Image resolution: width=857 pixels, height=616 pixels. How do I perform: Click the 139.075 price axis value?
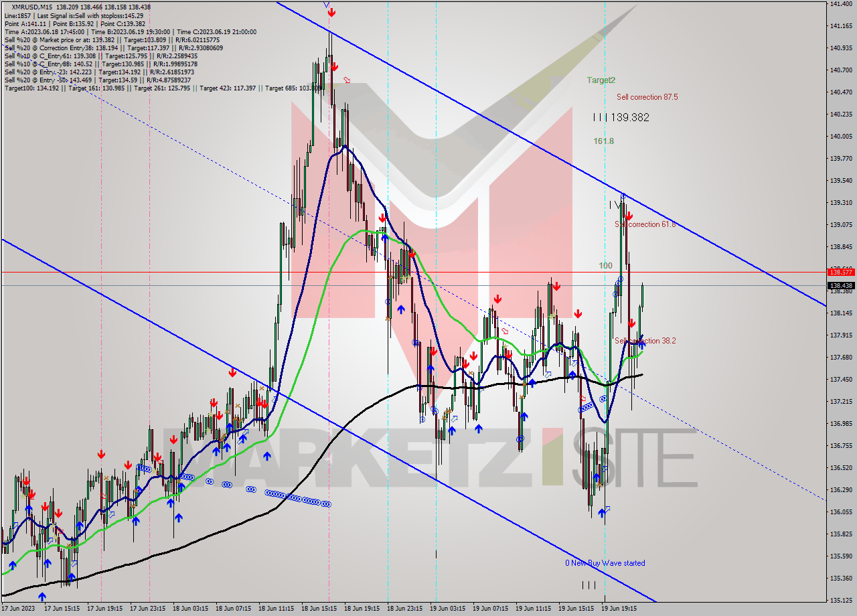point(840,225)
